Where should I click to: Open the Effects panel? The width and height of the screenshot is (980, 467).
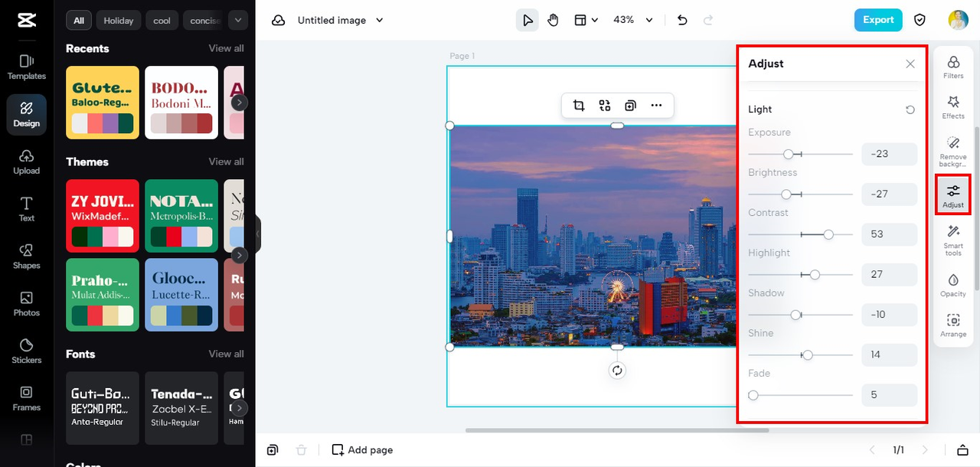[x=953, y=107]
